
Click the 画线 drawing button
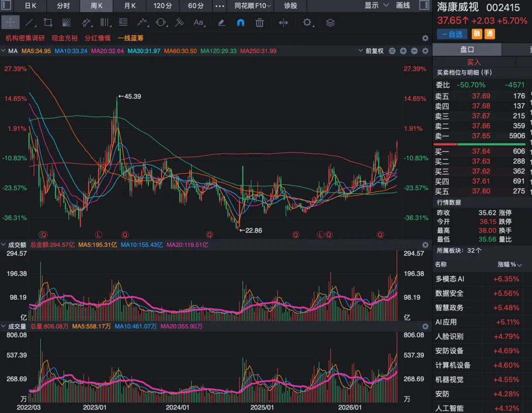tap(403, 5)
